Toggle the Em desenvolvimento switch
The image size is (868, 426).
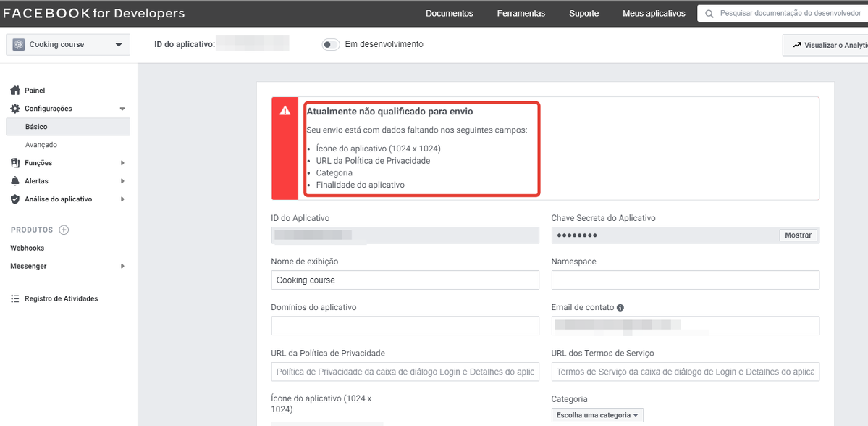331,45
